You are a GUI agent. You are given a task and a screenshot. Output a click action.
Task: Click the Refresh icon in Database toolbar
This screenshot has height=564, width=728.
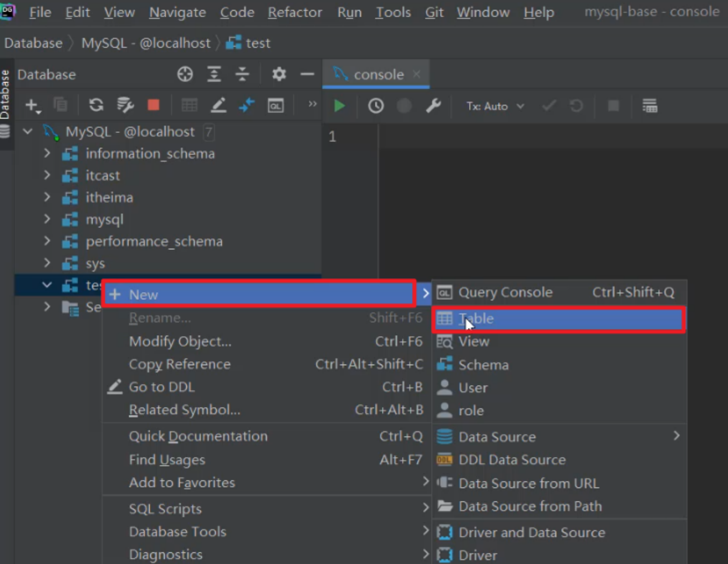coord(96,105)
